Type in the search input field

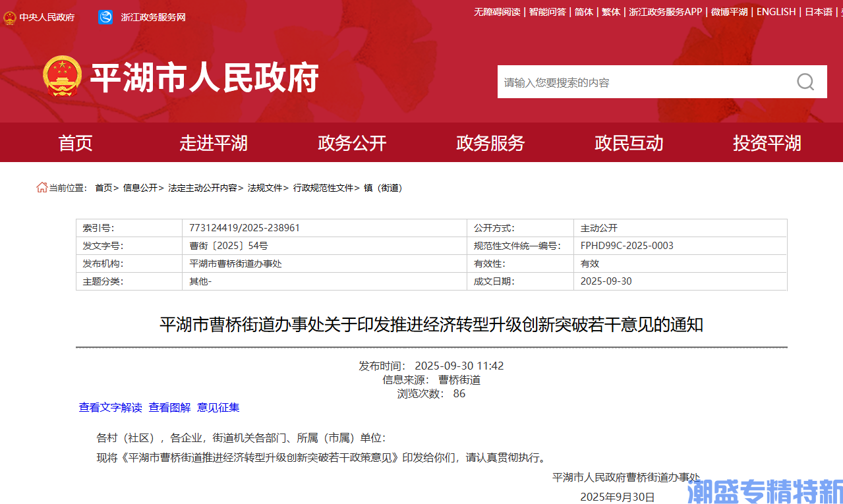643,82
